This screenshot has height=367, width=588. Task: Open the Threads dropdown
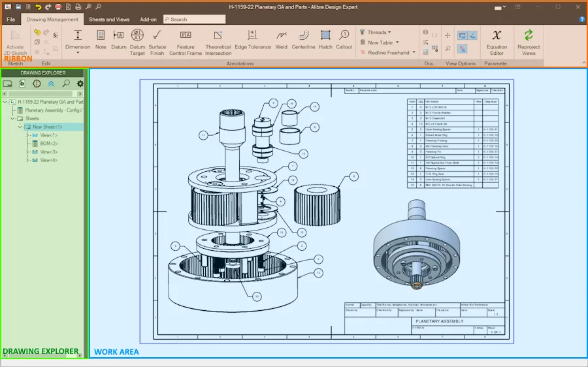pyautogui.click(x=376, y=32)
